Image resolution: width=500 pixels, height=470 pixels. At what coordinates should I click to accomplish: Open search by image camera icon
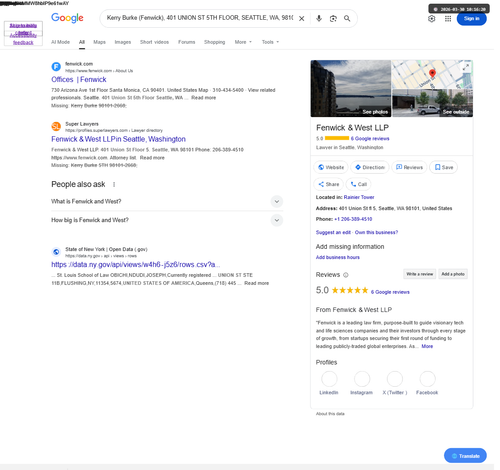click(x=333, y=19)
